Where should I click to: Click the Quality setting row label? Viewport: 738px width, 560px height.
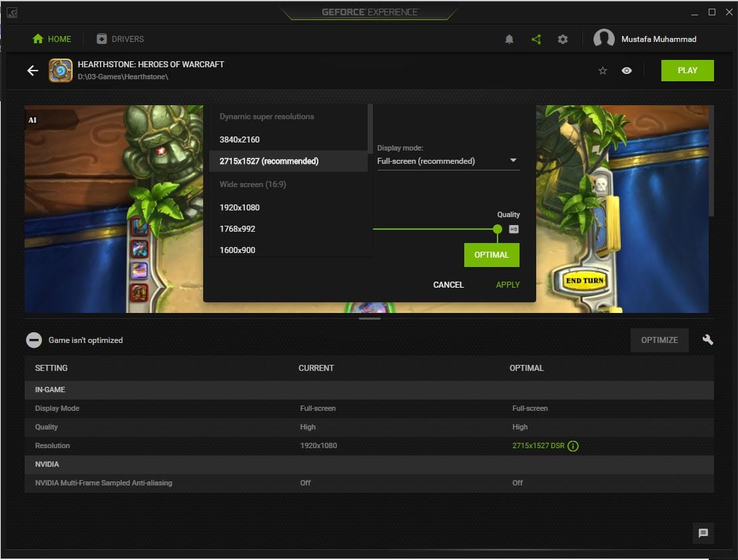point(46,427)
